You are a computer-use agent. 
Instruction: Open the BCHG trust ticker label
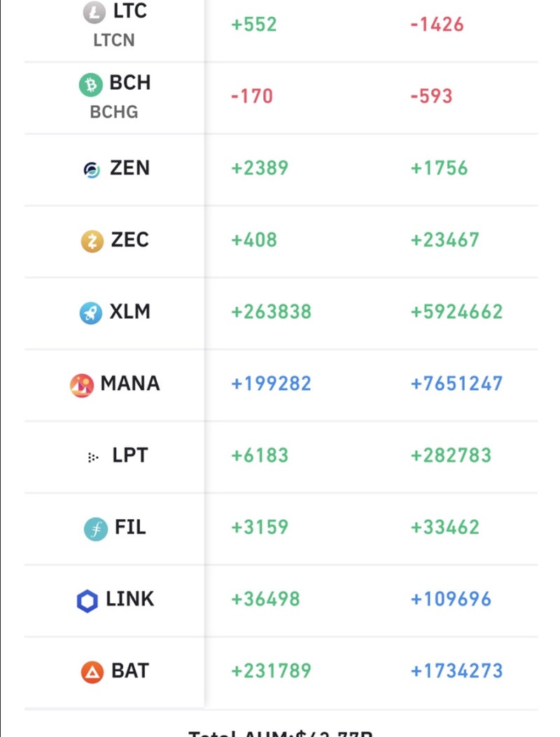click(x=113, y=112)
